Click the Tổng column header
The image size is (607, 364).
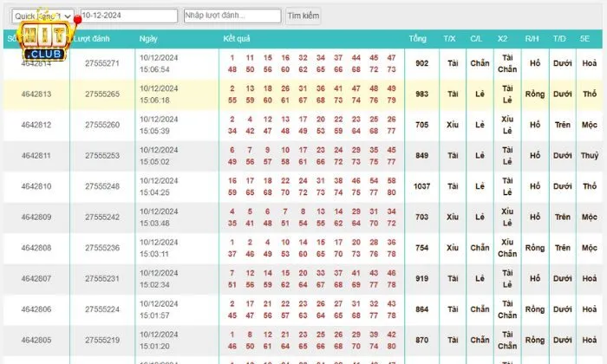417,39
